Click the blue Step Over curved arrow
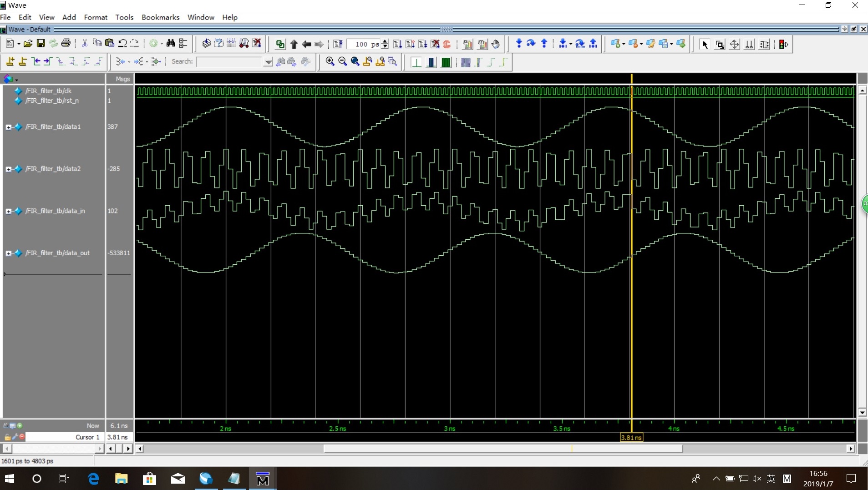The image size is (868, 490). coord(531,44)
